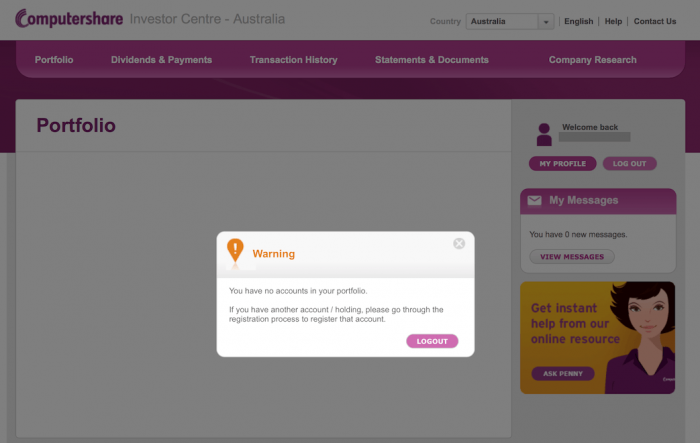Click the Computershare logo
Screen dimensions: 700x443
(x=69, y=19)
